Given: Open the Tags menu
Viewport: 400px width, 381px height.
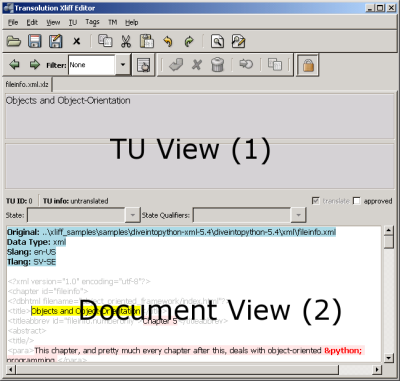Looking at the screenshot, I should (92, 22).
